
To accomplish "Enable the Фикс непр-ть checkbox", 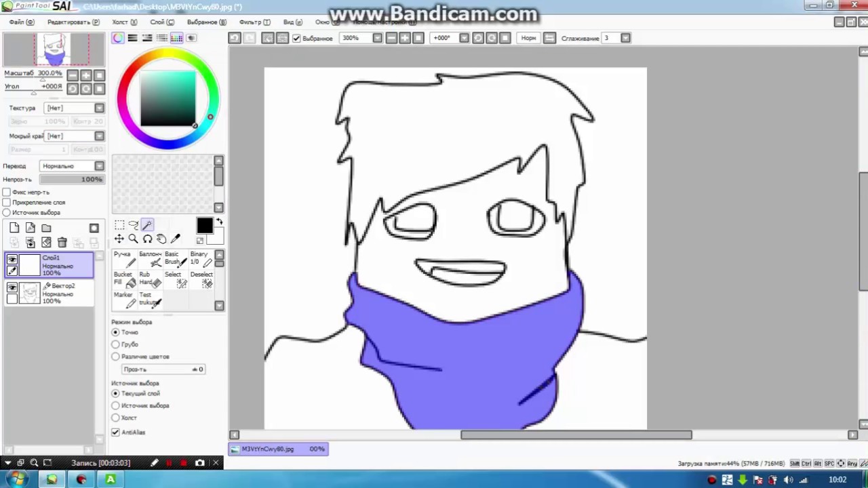I will tap(7, 192).
